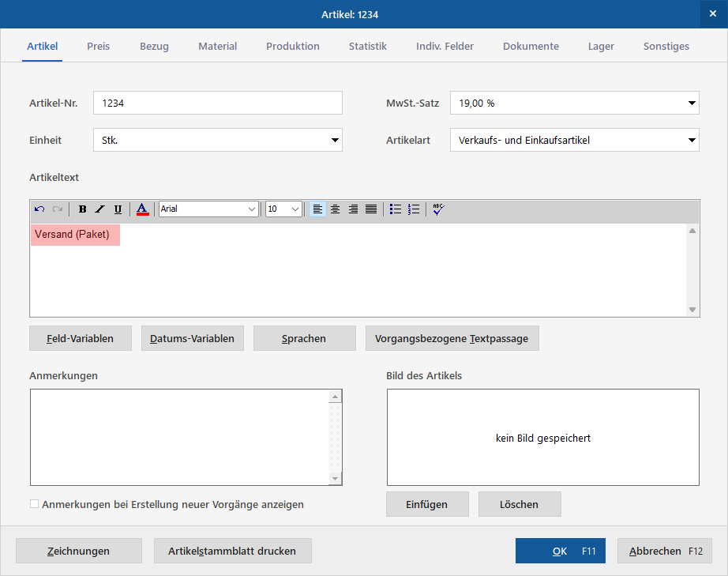Click the Versand (Paket) text
This screenshot has width=728, height=576.
73,234
